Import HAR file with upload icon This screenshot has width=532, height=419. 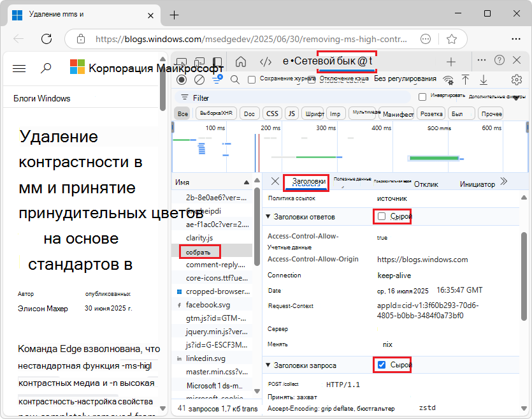click(x=466, y=80)
